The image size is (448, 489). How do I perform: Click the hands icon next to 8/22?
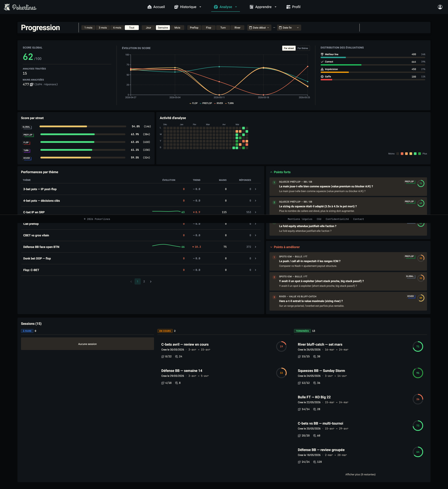tap(163, 357)
